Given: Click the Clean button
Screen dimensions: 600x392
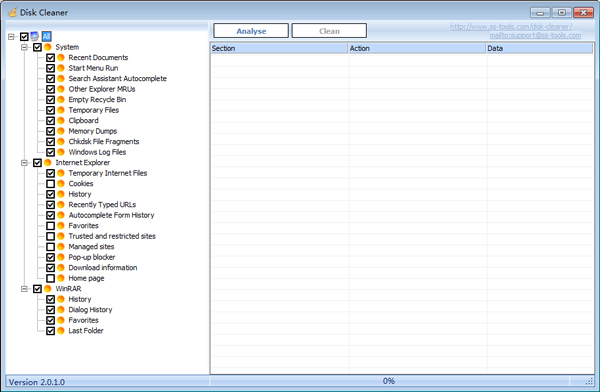Looking at the screenshot, I should [x=329, y=31].
